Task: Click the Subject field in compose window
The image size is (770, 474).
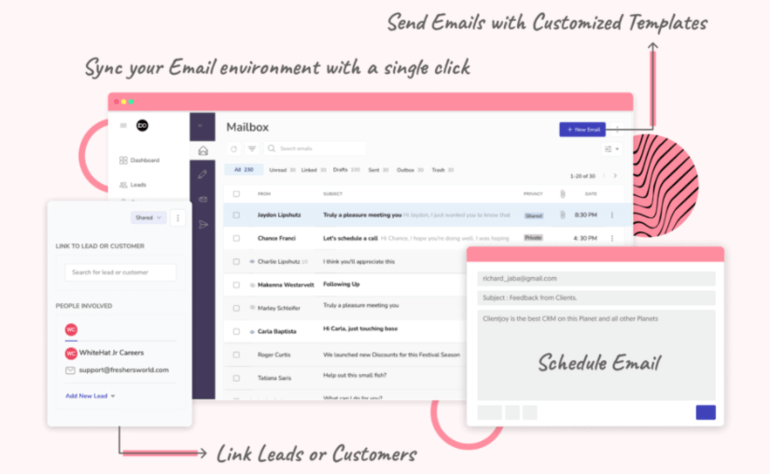Action: 596,298
